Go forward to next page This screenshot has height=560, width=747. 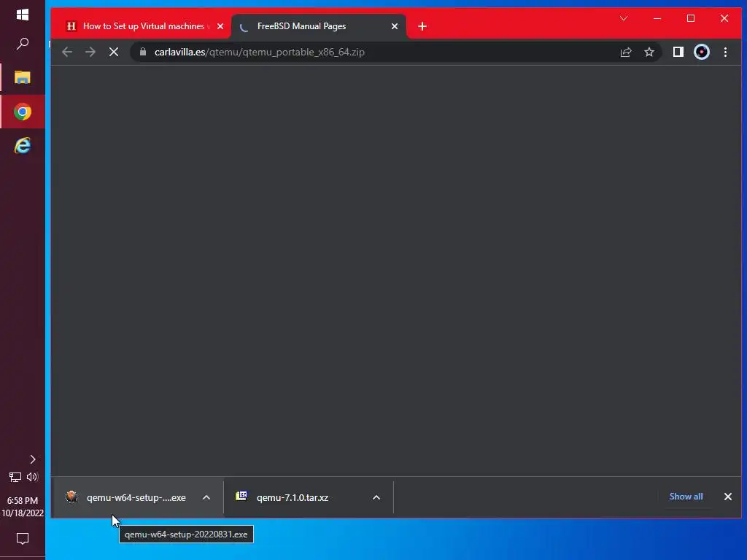[x=90, y=52]
